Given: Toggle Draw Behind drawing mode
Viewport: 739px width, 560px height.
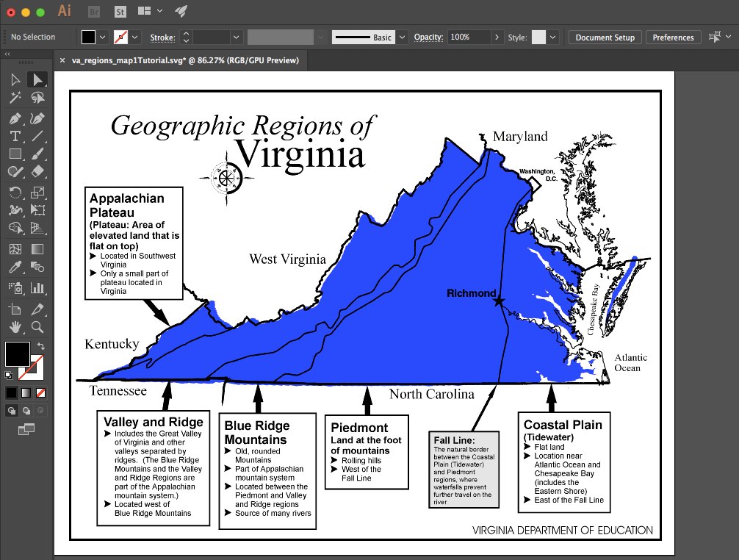Looking at the screenshot, I should pyautogui.click(x=26, y=411).
